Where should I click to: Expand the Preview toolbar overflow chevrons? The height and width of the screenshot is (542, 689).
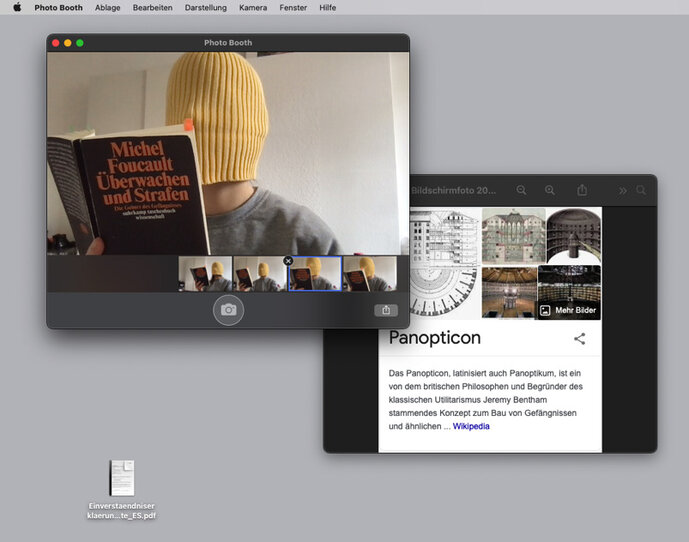coord(622,190)
